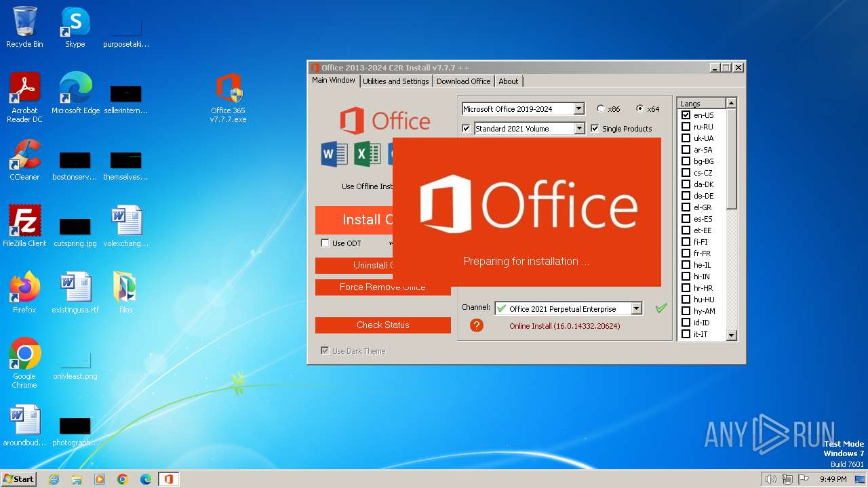Click Office installer taskbar button
868x488 pixels.
point(169,479)
